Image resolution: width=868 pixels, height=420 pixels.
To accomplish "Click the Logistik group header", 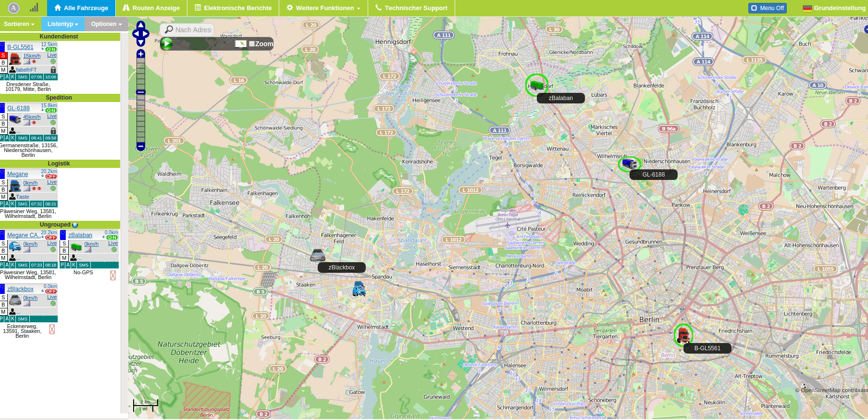I will point(60,164).
